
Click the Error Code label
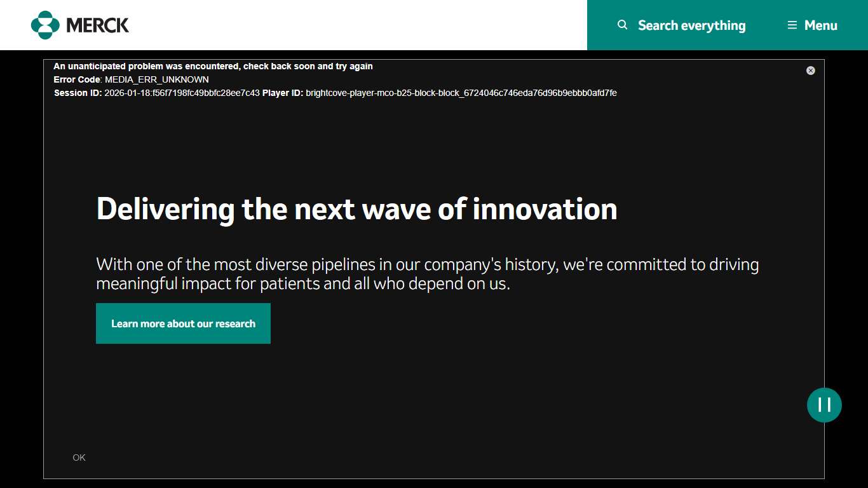[x=76, y=79]
